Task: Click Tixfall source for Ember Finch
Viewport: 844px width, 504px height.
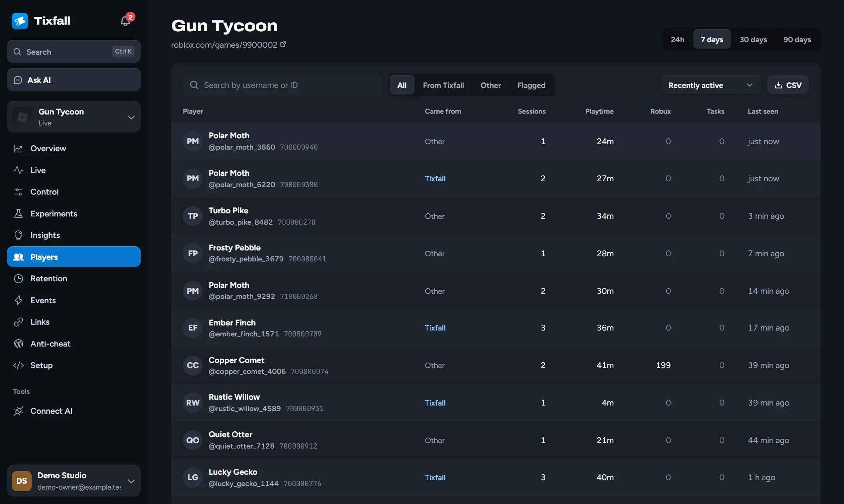Action: click(435, 328)
